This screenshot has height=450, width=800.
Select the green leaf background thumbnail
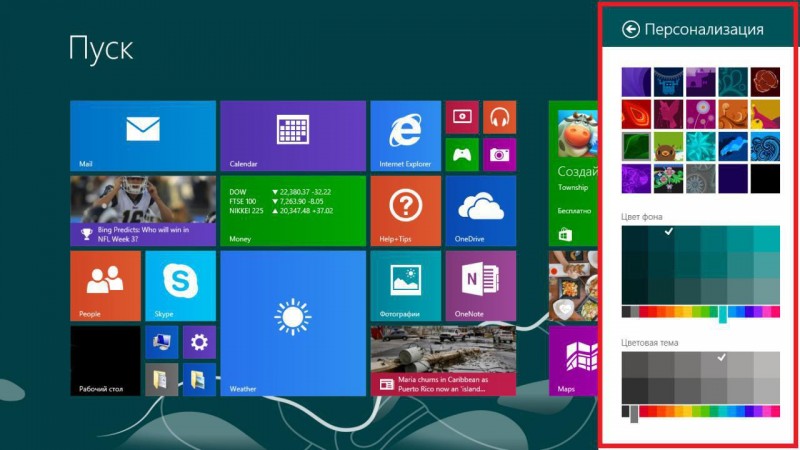point(636,146)
